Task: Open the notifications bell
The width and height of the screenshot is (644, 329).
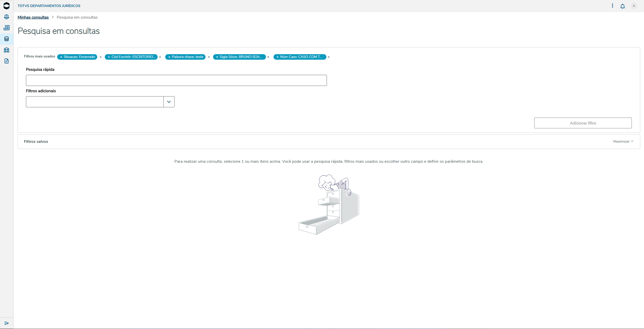Action: 622,6
